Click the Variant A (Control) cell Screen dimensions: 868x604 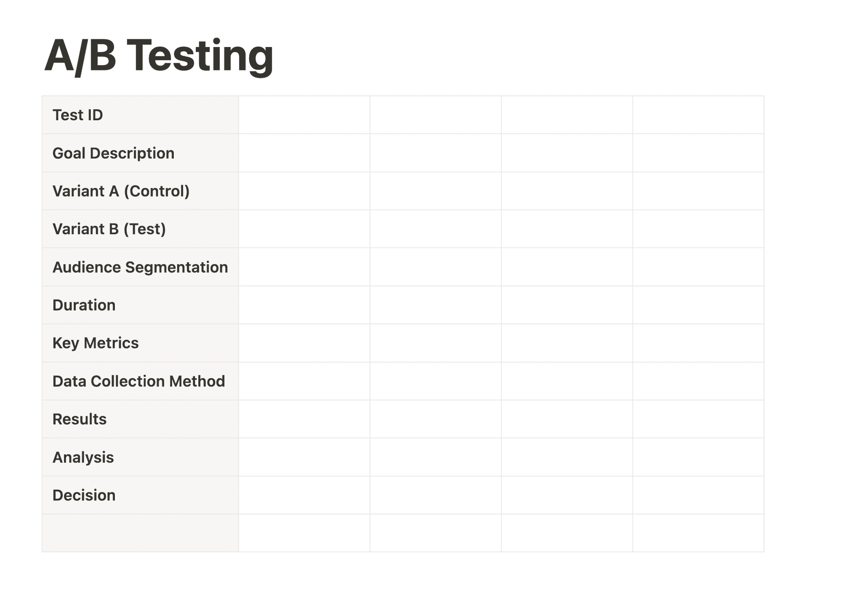tap(140, 191)
